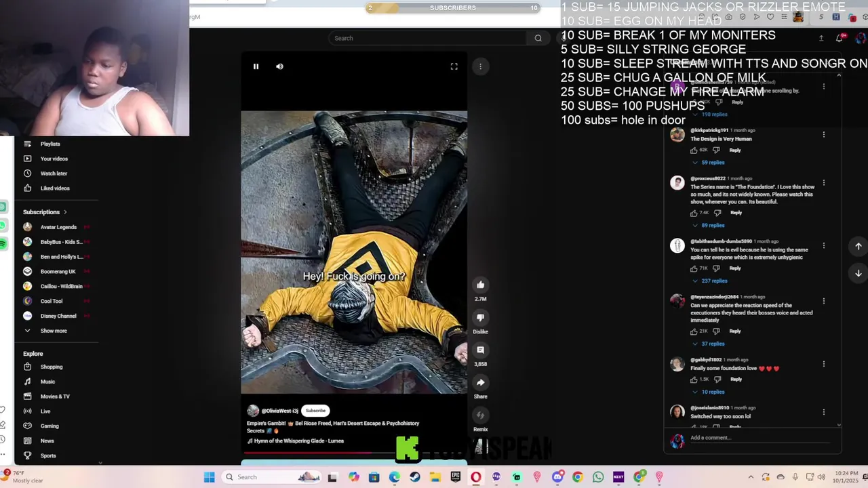Open WhatsApp from the taskbar

coord(598,477)
